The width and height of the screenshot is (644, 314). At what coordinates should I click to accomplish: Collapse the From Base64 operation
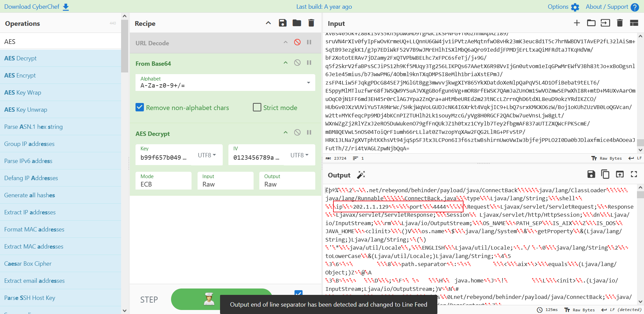click(x=285, y=63)
